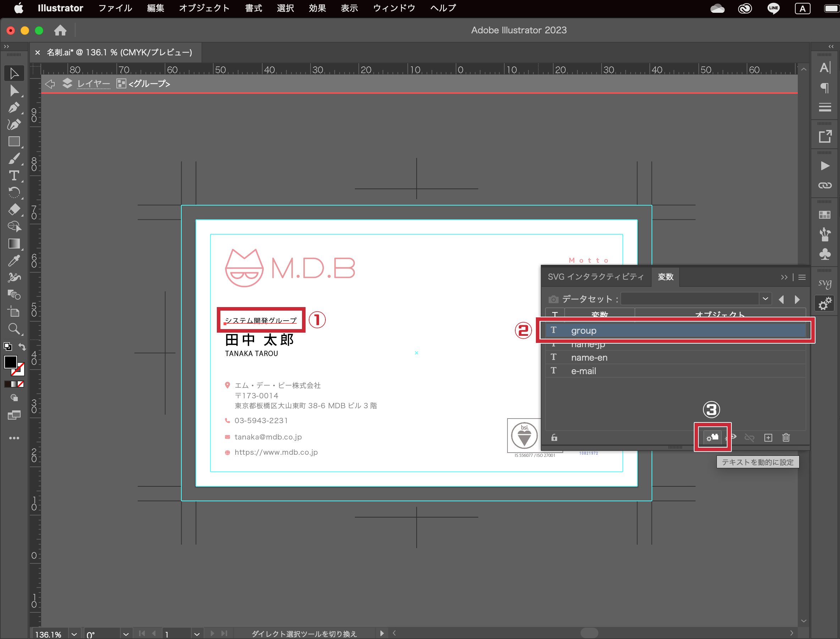Collapse the Variables panel with double chevron
This screenshot has height=639, width=840.
pos(784,277)
